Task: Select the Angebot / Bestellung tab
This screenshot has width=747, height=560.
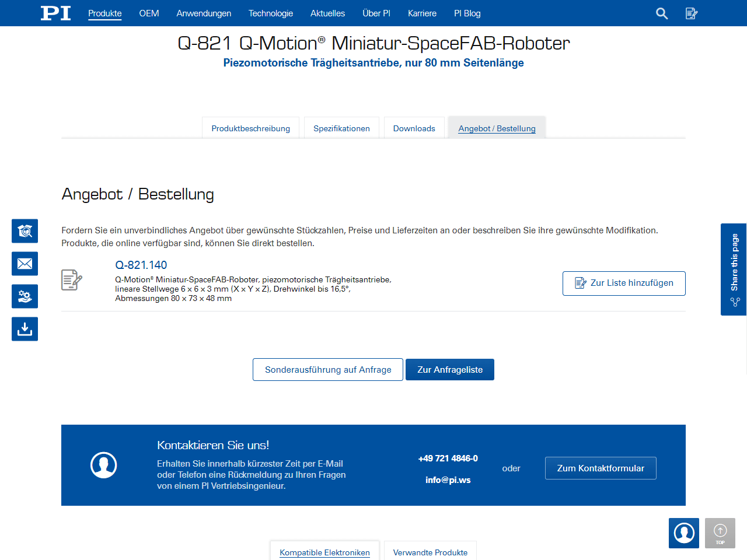Action: tap(497, 128)
